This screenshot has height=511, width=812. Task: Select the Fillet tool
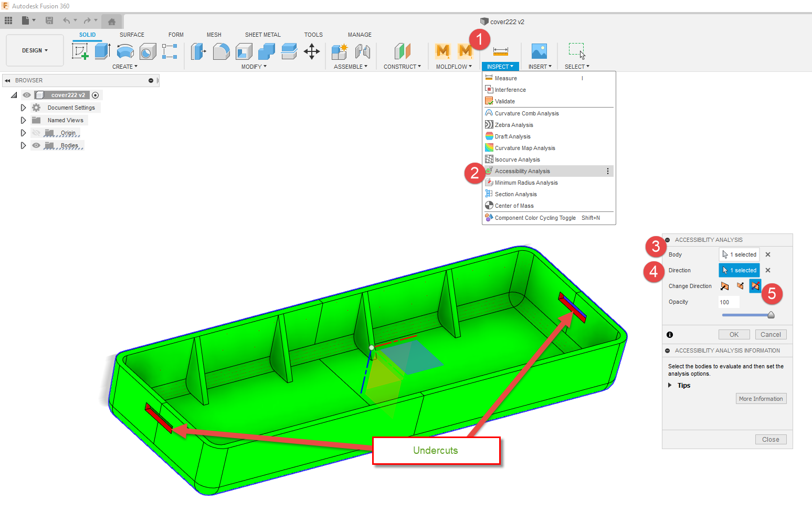click(222, 51)
